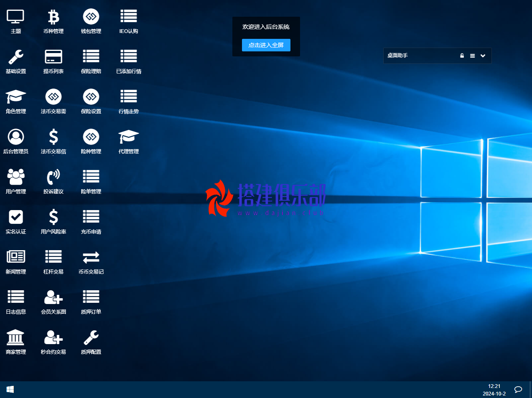This screenshot has height=398, width=532.
Task: Open 会员关系图 member icon
Action: click(x=53, y=302)
